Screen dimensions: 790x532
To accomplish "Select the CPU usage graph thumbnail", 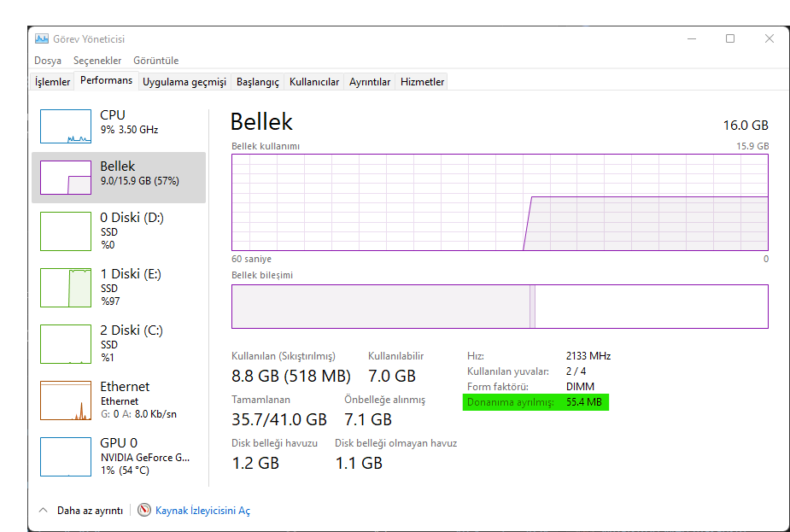I will (66, 126).
